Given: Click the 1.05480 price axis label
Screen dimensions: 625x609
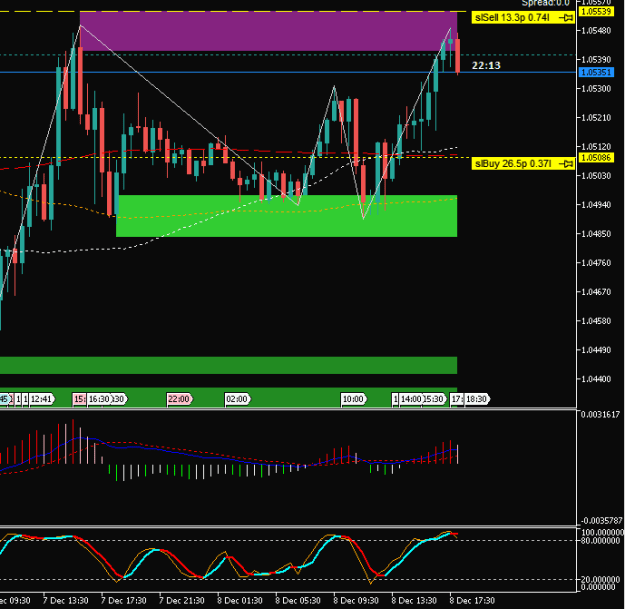Looking at the screenshot, I should (596, 31).
